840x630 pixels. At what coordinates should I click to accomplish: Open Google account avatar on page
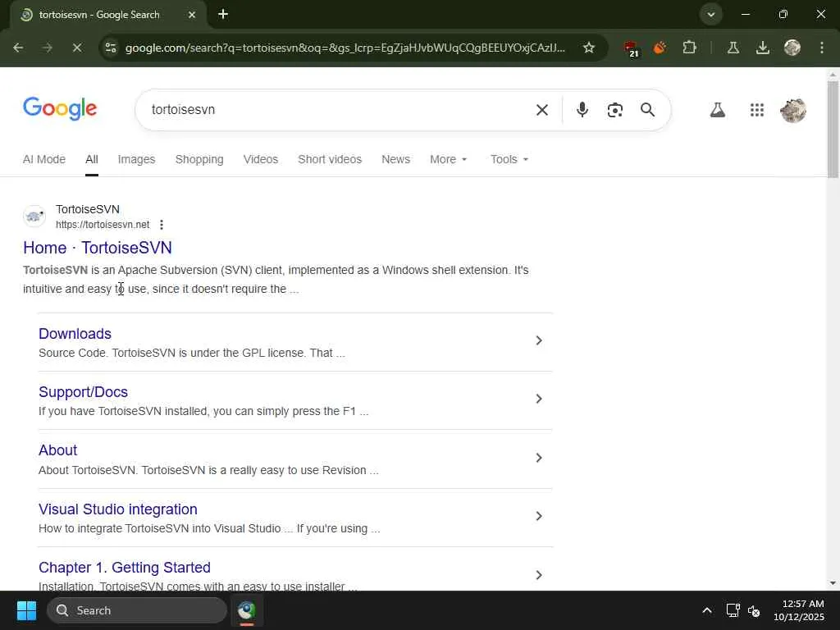793,111
